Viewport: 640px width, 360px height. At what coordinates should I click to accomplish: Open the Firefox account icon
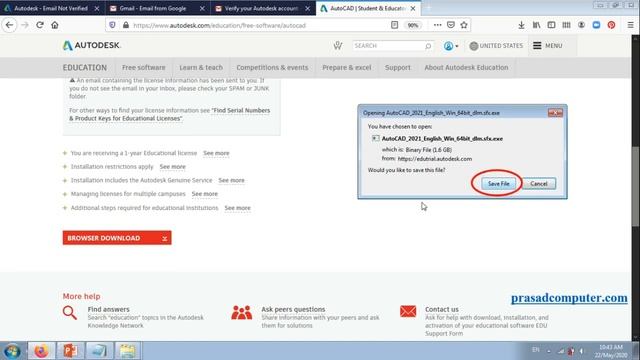[x=581, y=25]
